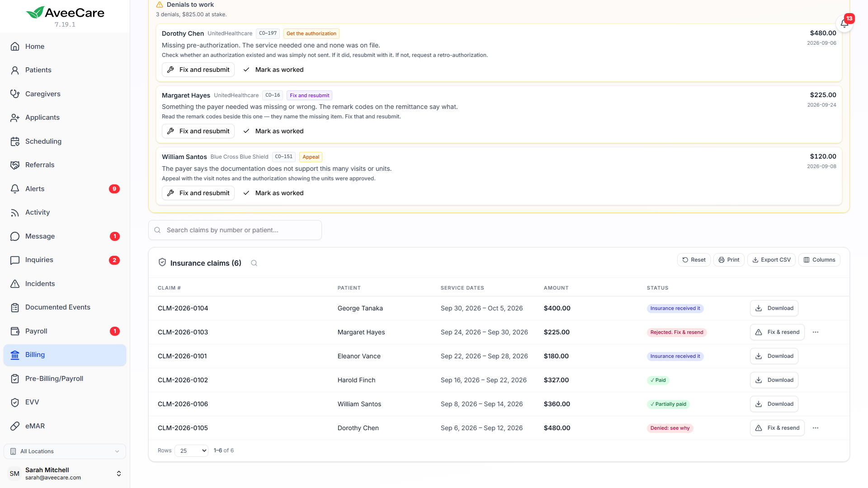Image resolution: width=868 pixels, height=488 pixels.
Task: Sort by the Amount column header
Action: [x=556, y=288]
